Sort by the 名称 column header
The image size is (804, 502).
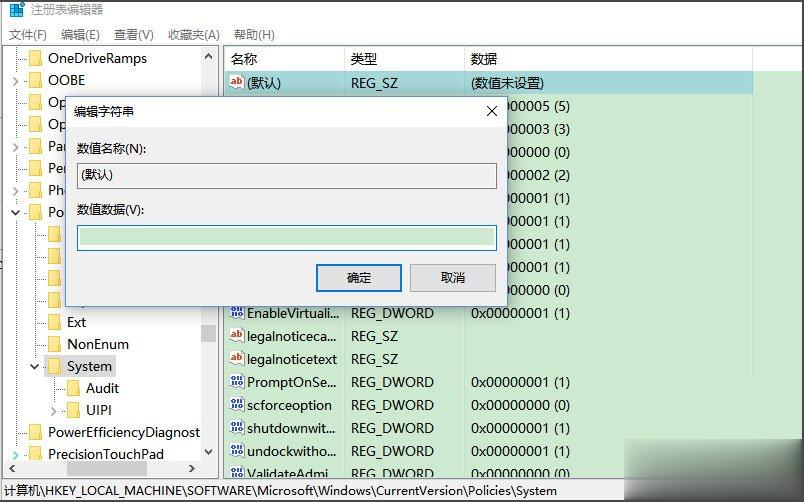pyautogui.click(x=285, y=59)
